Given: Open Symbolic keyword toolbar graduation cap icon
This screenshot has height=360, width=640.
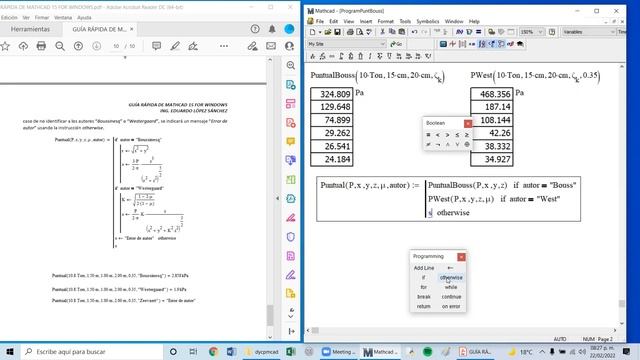Looking at the screenshot, I should (x=520, y=44).
